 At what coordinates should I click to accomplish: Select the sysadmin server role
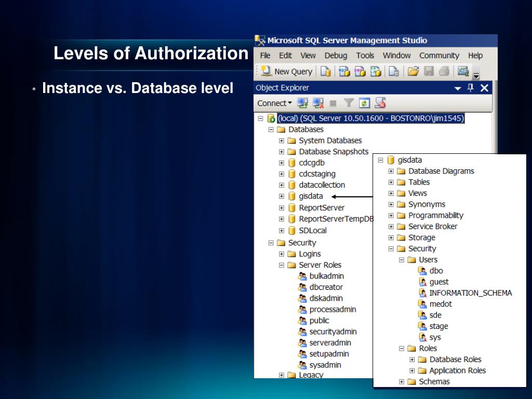[325, 365]
